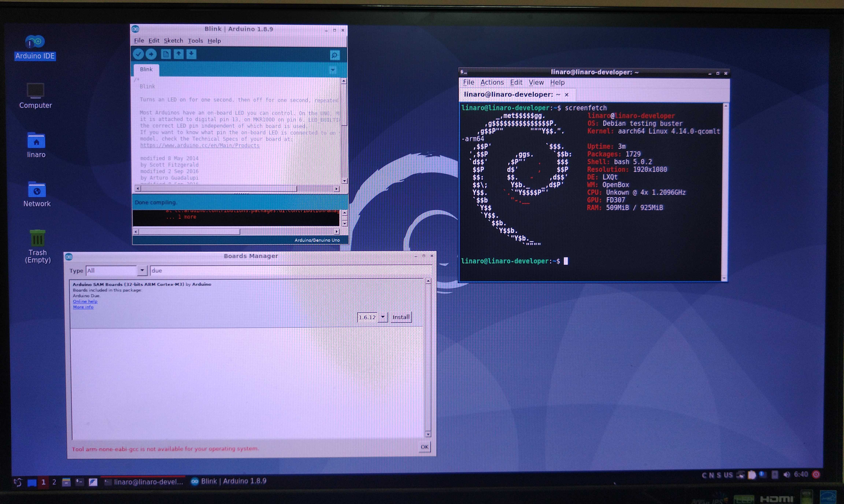Open the Actions menu in terminal
This screenshot has width=844, height=504.
click(492, 83)
